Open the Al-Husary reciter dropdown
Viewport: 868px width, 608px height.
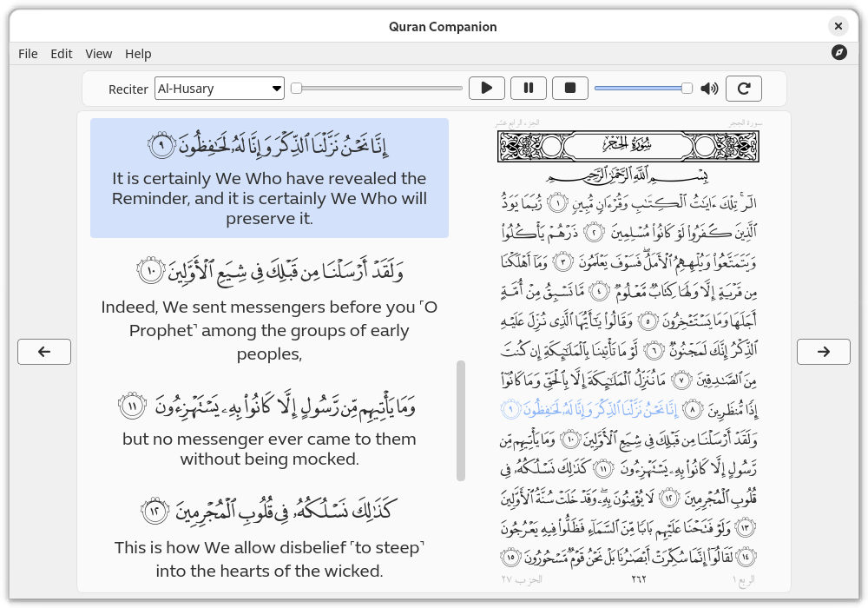tap(219, 88)
